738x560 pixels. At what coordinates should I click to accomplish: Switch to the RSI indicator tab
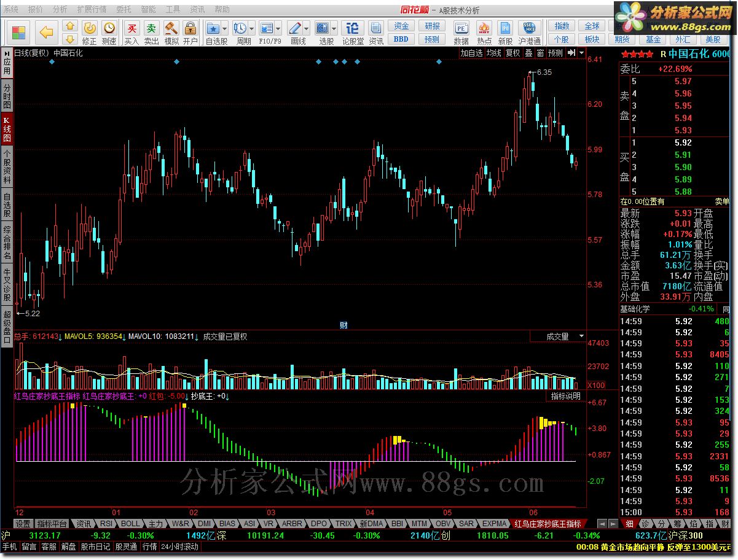[106, 524]
